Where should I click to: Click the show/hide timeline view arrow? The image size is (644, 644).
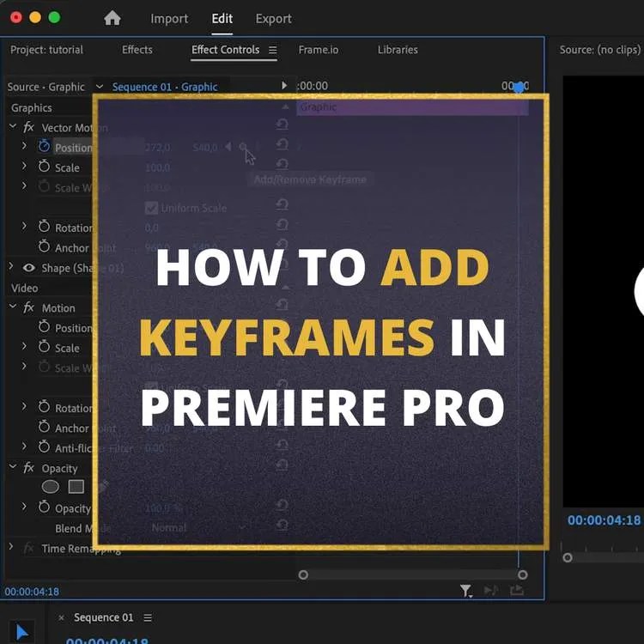click(284, 85)
